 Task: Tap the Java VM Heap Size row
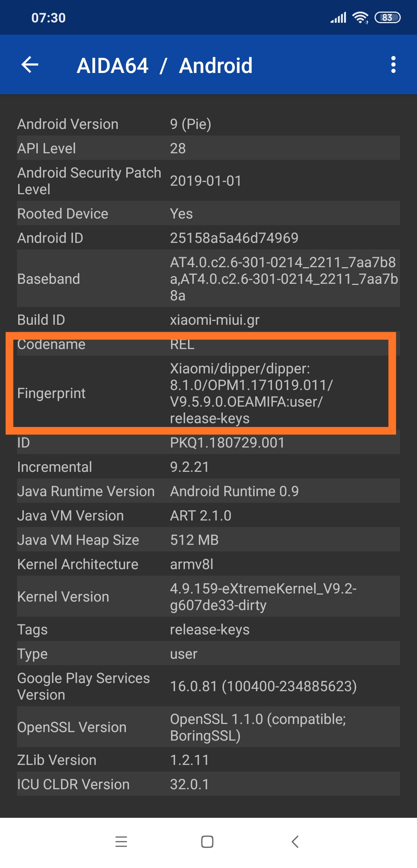(208, 540)
